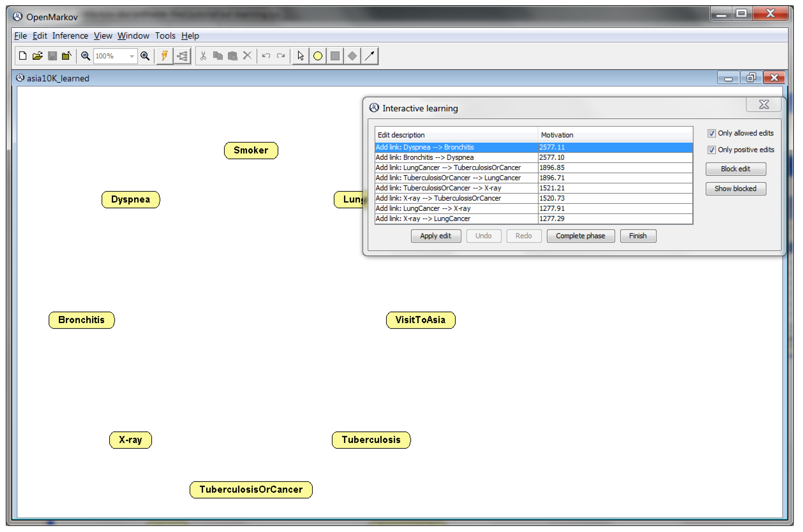Switch to inference mode via the lightning icon

coord(165,56)
